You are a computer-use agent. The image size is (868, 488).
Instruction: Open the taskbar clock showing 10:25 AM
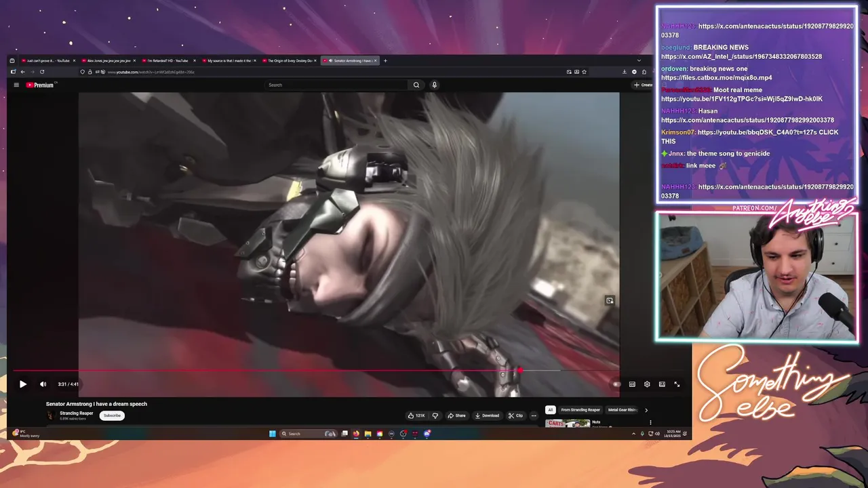(671, 434)
